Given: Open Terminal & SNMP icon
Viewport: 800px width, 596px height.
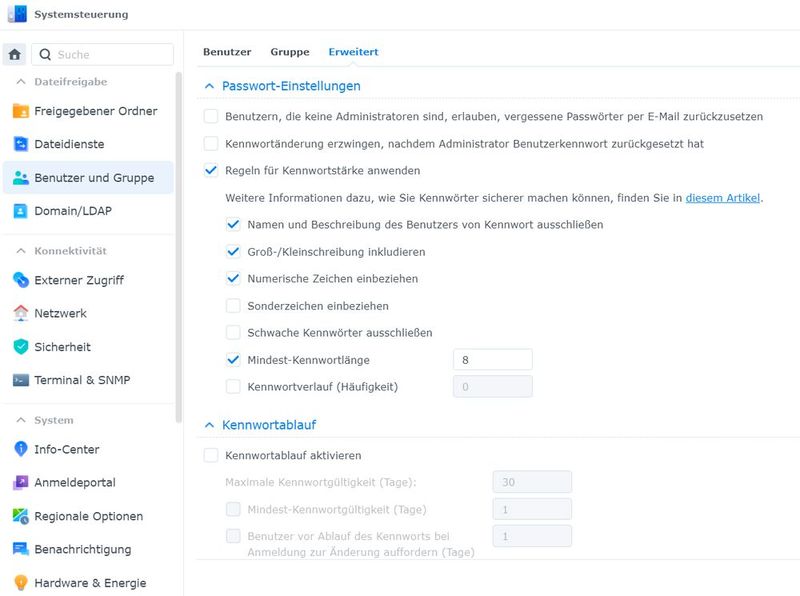Looking at the screenshot, I should (x=20, y=380).
